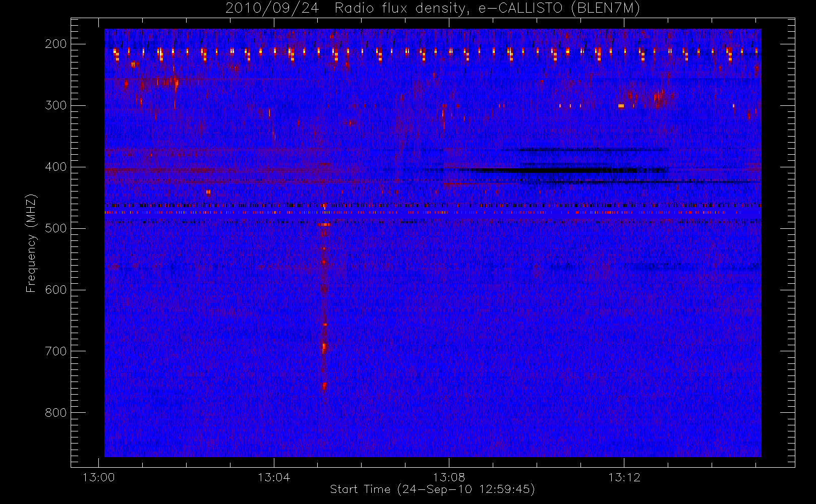Click the 300 frequency tick label
The image size is (816, 504).
[x=56, y=105]
